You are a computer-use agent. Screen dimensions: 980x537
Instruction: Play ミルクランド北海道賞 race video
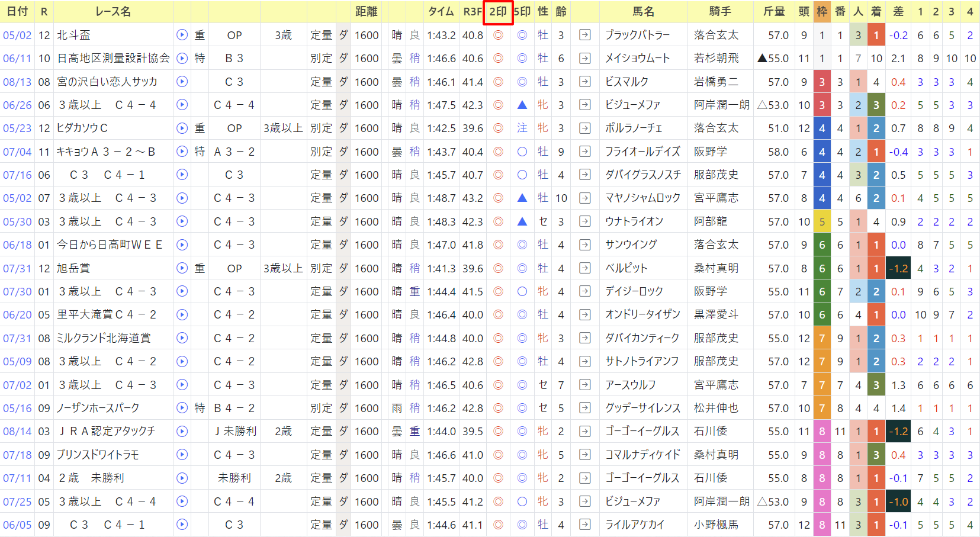[182, 338]
